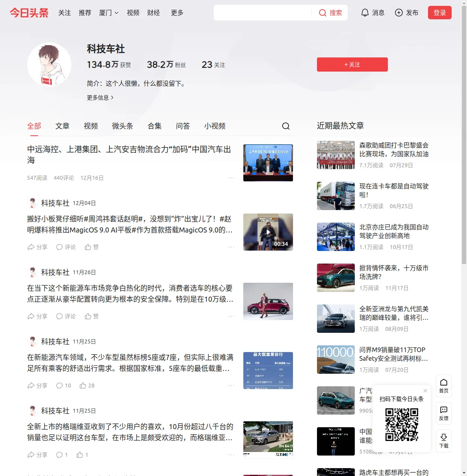The height and width of the screenshot is (476, 467).
Task: Open the profile avatar of 科技车社
Action: pos(49,65)
